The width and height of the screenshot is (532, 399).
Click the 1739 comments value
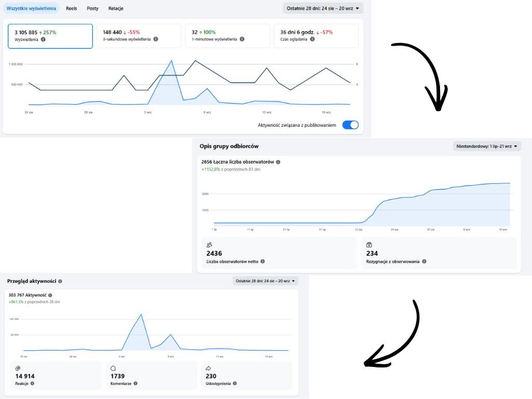[117, 376]
